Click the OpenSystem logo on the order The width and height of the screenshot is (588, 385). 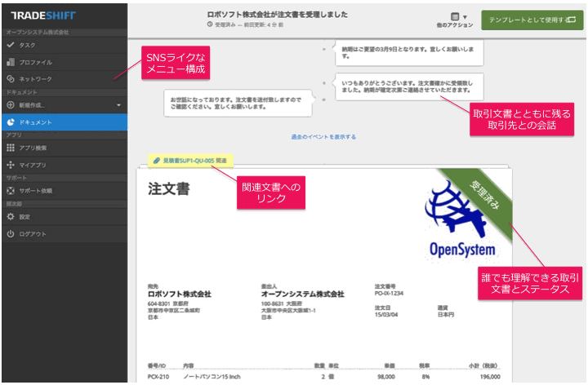coord(457,220)
